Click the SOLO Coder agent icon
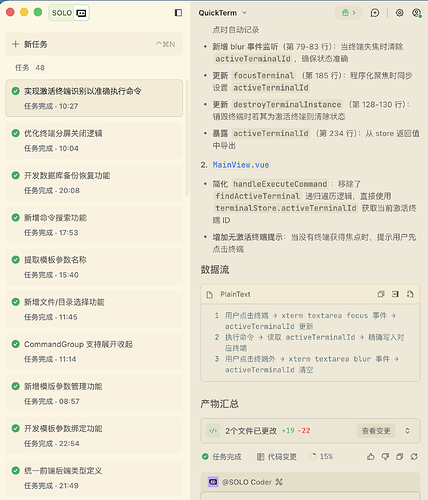Viewport: 428px width, 500px height. (213, 482)
